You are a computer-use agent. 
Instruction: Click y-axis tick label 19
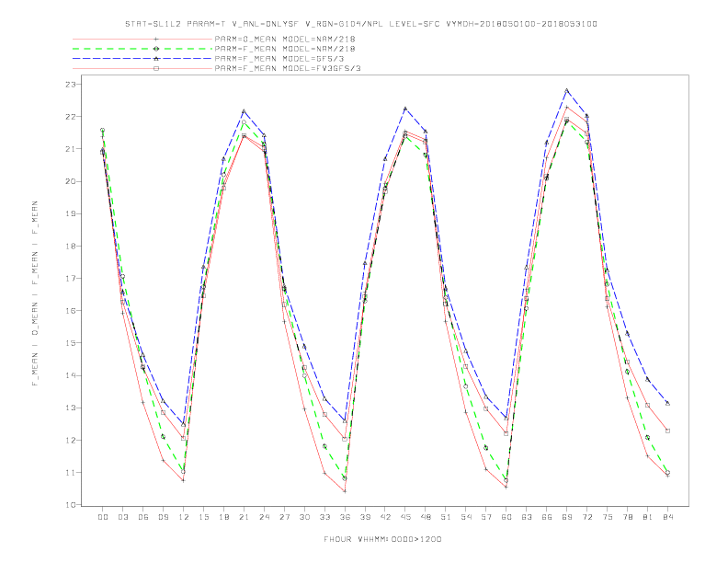pos(70,213)
